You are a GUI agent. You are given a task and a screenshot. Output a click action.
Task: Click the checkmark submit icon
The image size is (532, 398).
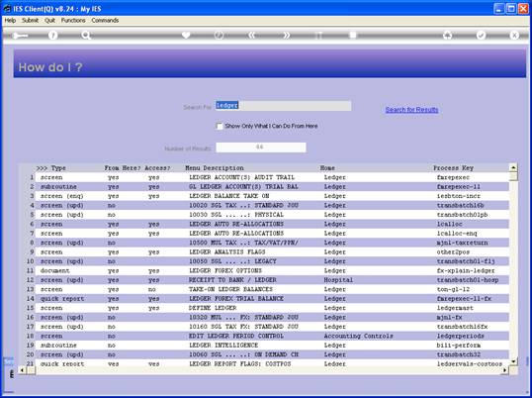(x=481, y=35)
